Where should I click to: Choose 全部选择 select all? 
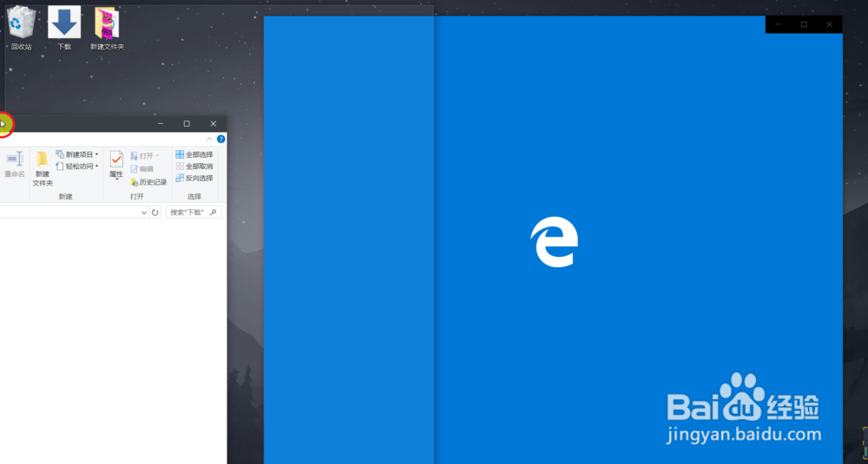pyautogui.click(x=194, y=154)
